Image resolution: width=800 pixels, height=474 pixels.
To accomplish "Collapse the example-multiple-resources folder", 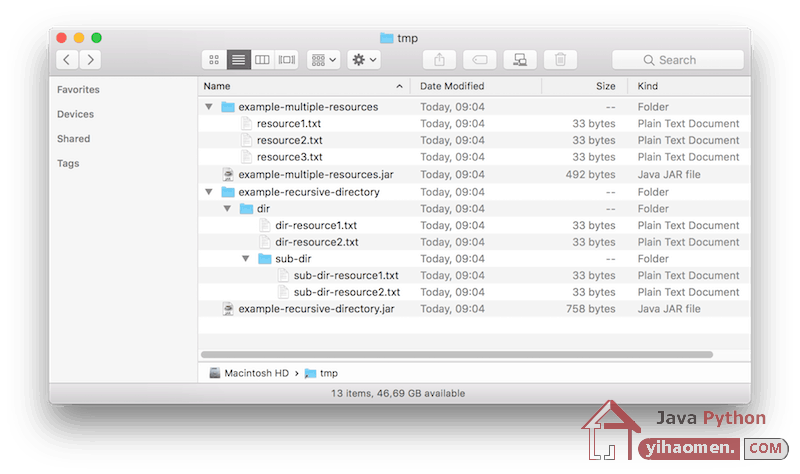I will coord(209,107).
